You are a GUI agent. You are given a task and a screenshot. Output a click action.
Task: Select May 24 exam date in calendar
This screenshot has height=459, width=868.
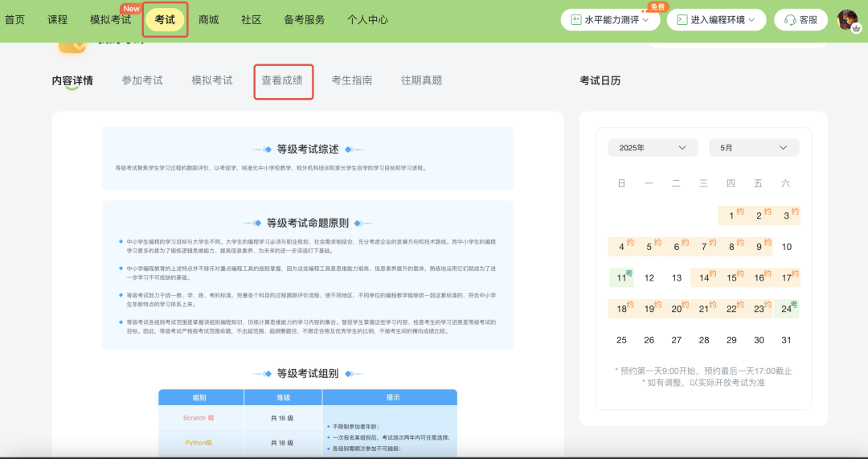(x=786, y=309)
